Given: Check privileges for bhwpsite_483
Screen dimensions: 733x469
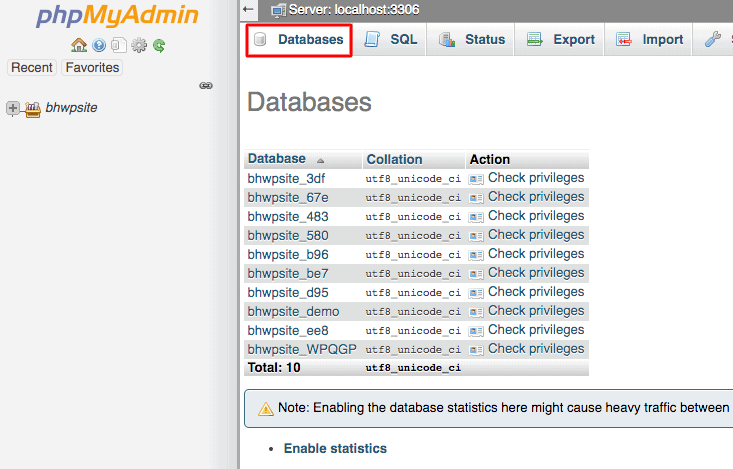Looking at the screenshot, I should tap(536, 216).
